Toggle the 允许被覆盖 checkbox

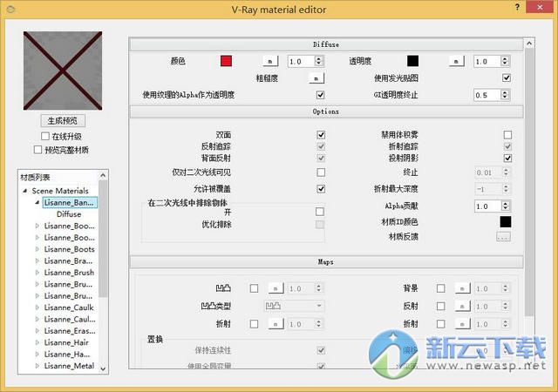point(321,189)
